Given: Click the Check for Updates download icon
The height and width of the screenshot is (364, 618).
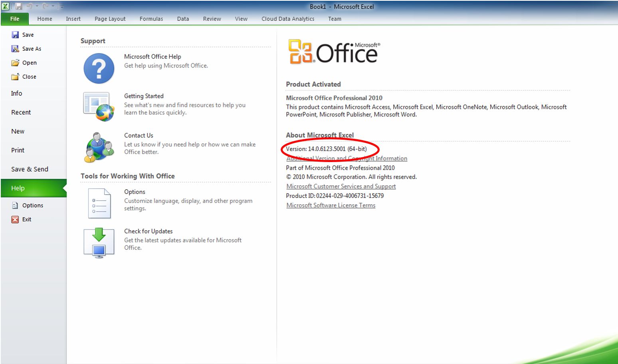Looking at the screenshot, I should (x=99, y=243).
